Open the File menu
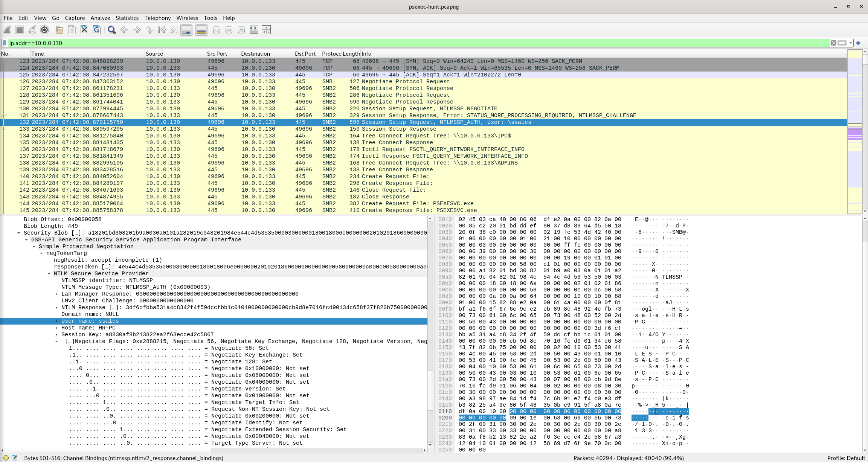 8,18
